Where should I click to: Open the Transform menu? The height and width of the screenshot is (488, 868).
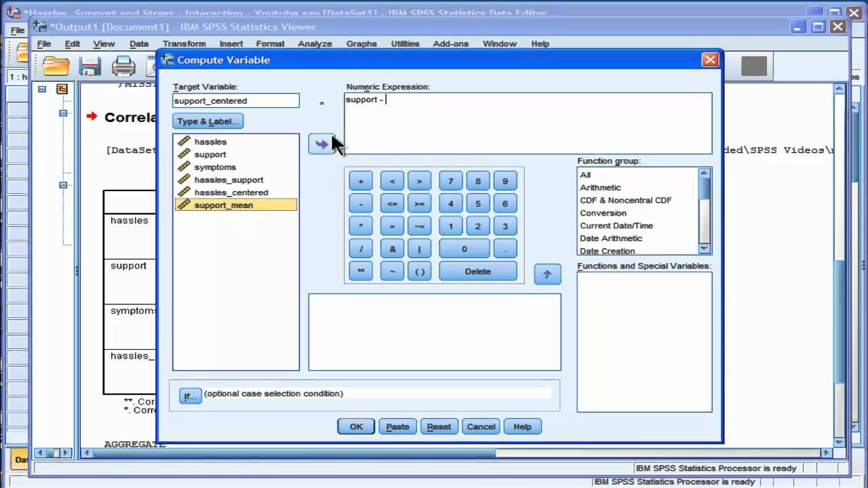click(184, 43)
